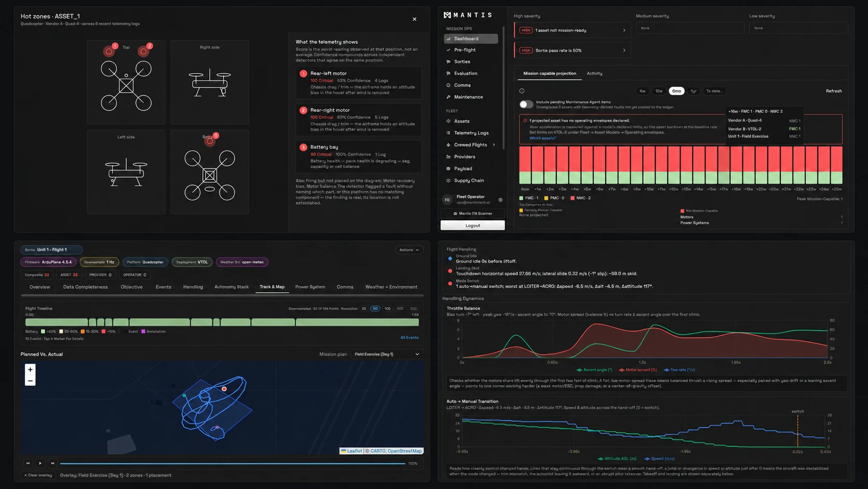This screenshot has height=489, width=868.
Task: Open the Handling tab
Action: click(193, 287)
